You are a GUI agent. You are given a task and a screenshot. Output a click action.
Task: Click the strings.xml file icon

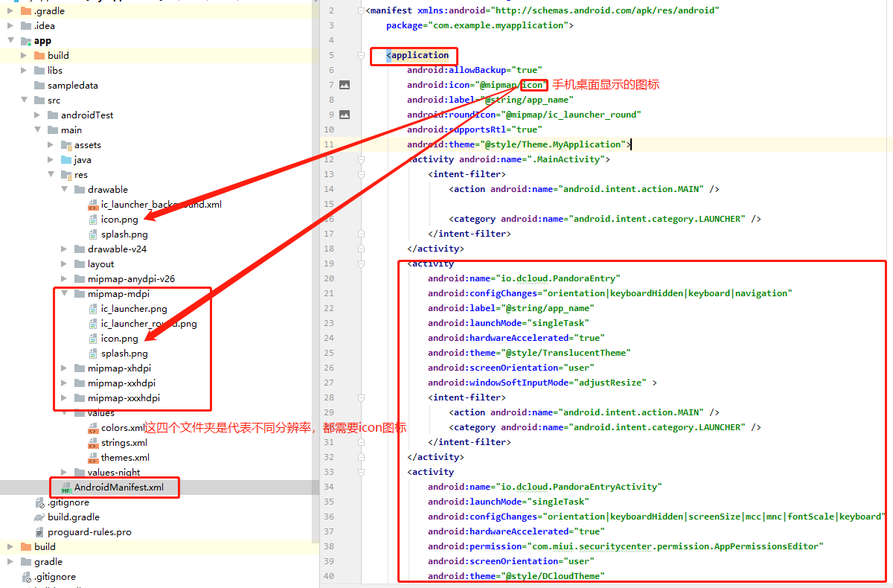pos(93,443)
